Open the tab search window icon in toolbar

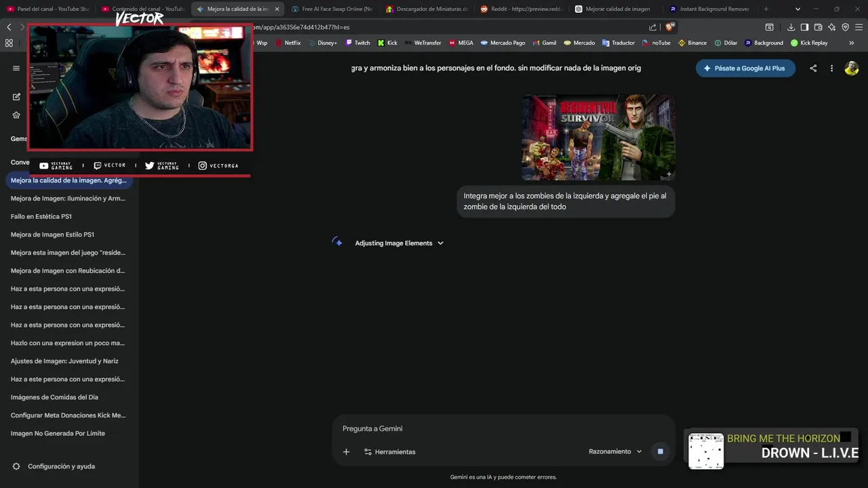coord(769,27)
